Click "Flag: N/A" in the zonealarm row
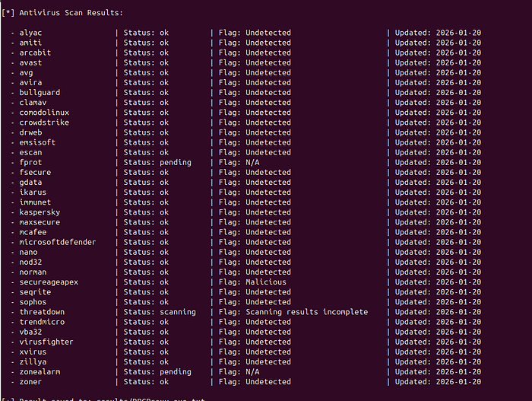The image size is (532, 401). tap(239, 372)
